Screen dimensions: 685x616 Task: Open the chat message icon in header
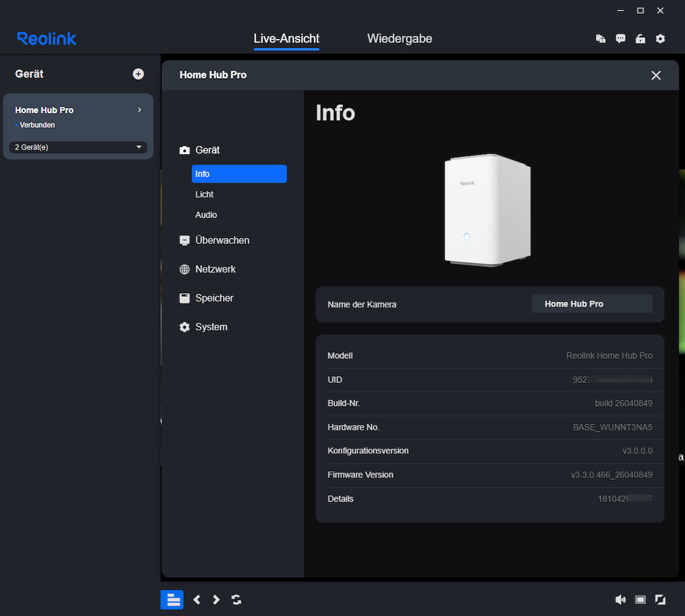point(621,38)
